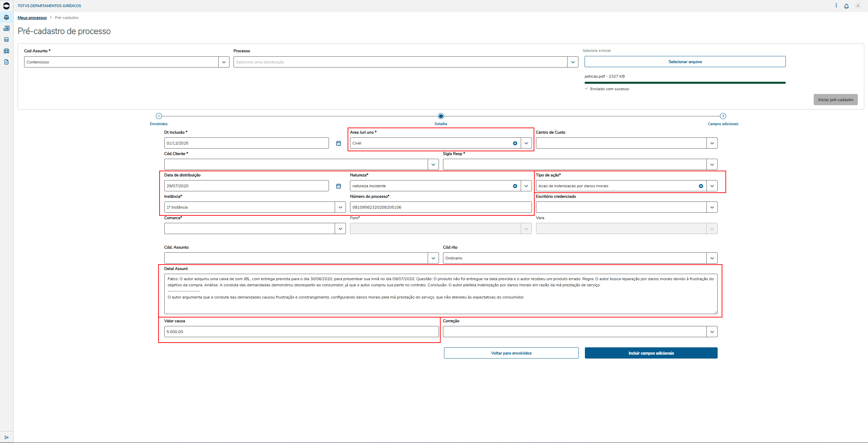
Task: Clear the Area Juri uno value
Action: [x=515, y=143]
